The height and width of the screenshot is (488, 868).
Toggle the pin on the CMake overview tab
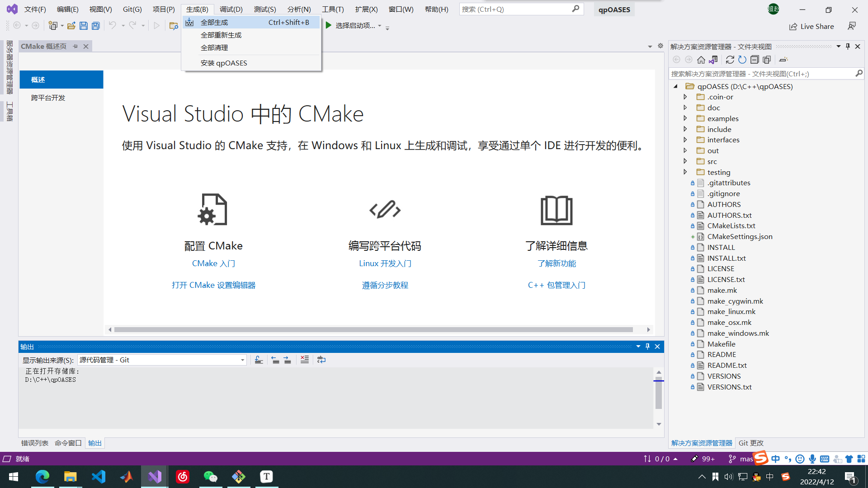pyautogui.click(x=75, y=46)
